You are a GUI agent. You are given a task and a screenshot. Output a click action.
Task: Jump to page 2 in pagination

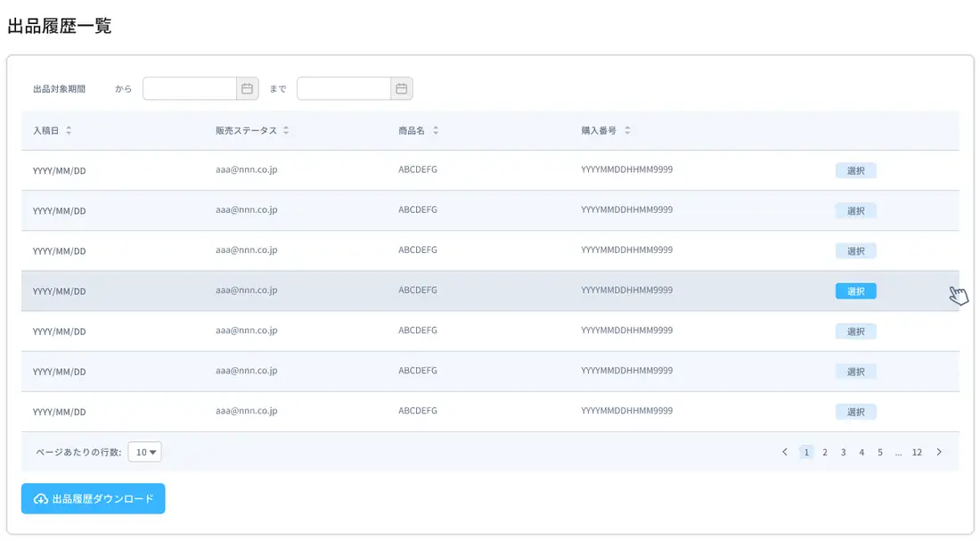point(825,452)
